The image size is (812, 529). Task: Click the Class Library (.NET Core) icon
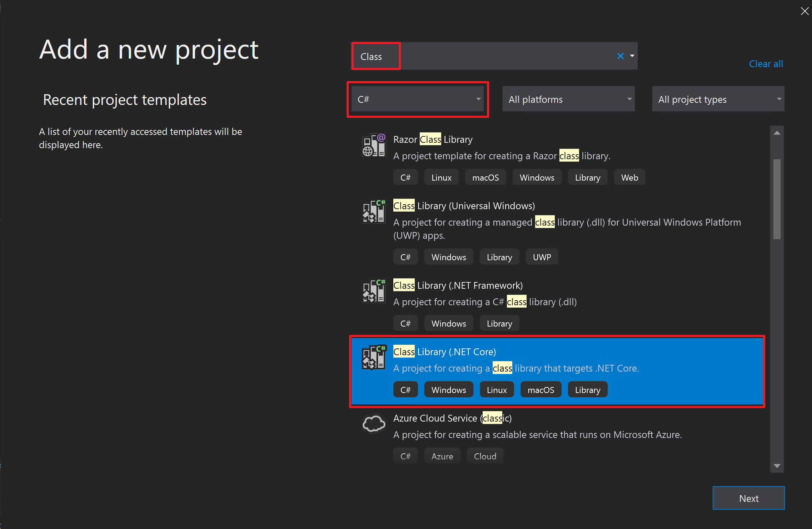pyautogui.click(x=374, y=358)
